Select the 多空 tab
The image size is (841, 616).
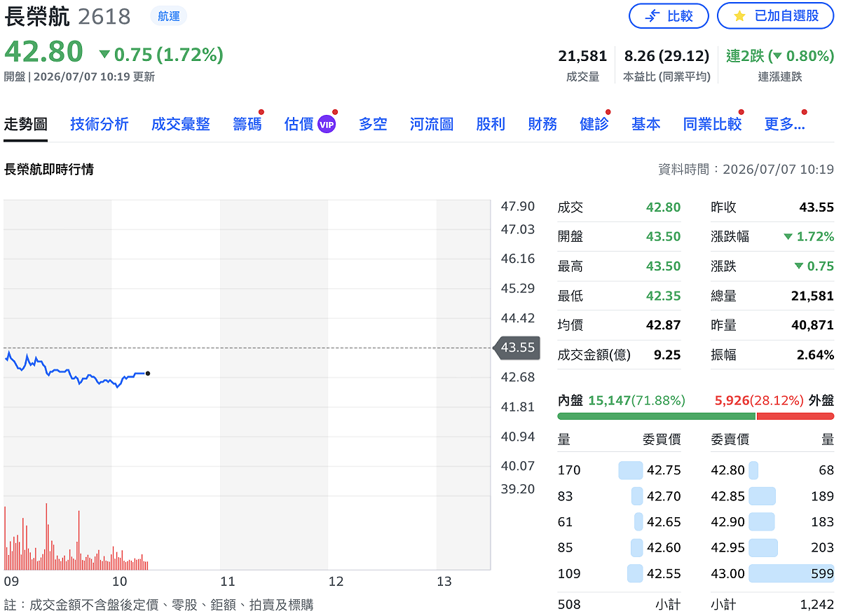pos(373,124)
